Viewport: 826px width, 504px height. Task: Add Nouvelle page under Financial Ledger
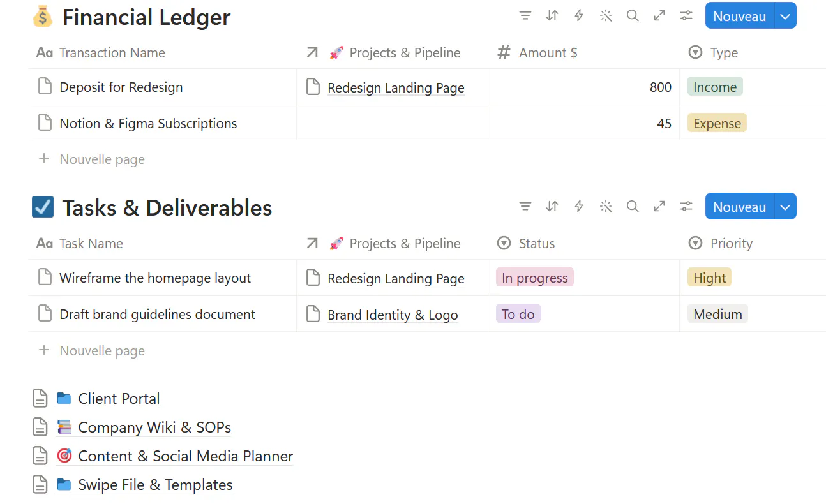point(91,159)
